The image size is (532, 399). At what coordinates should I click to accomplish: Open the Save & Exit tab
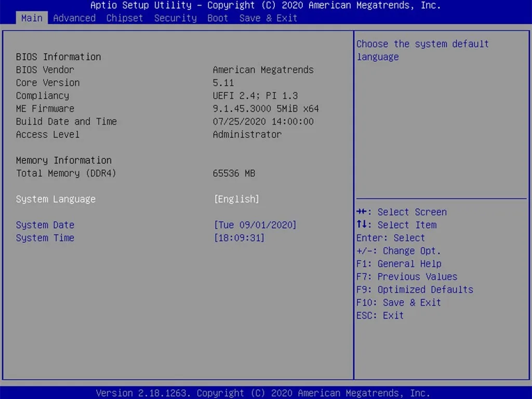(268, 18)
